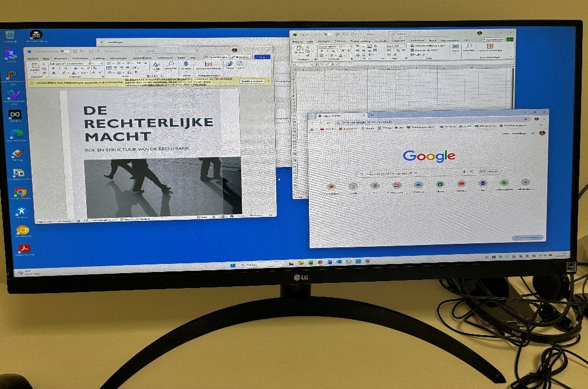Click the Excel Cells (Cellen) icon
This screenshot has height=389, width=588.
coord(455,48)
